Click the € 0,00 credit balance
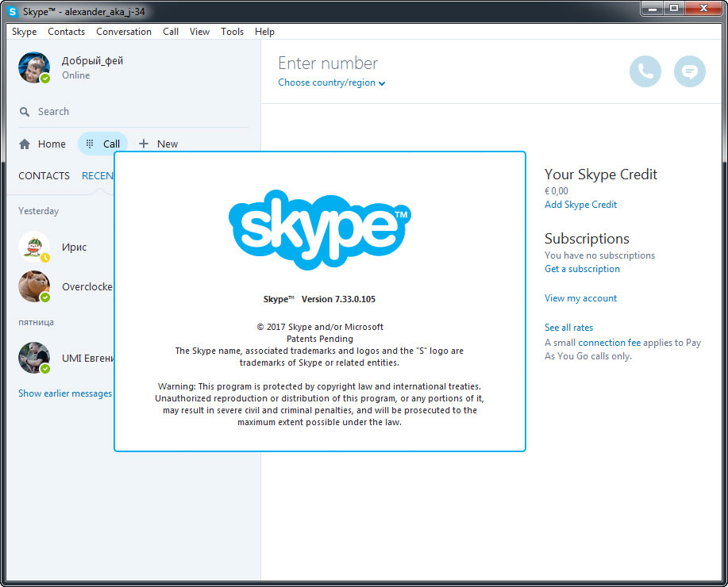The width and height of the screenshot is (728, 587). pyautogui.click(x=557, y=190)
